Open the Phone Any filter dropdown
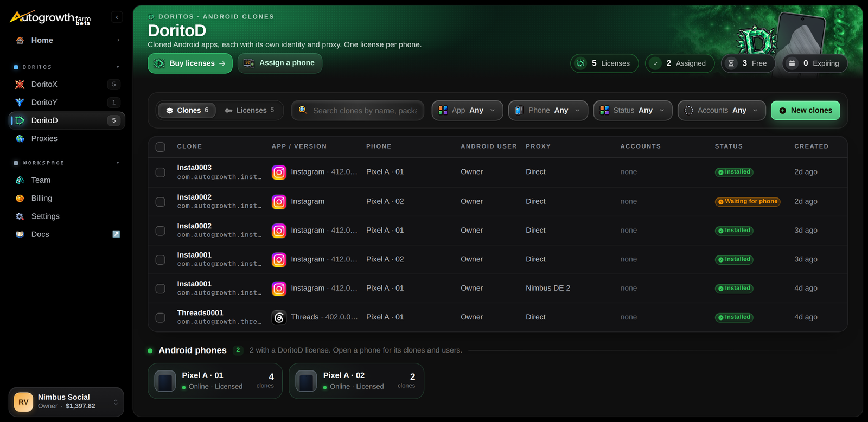868x422 pixels. tap(548, 110)
